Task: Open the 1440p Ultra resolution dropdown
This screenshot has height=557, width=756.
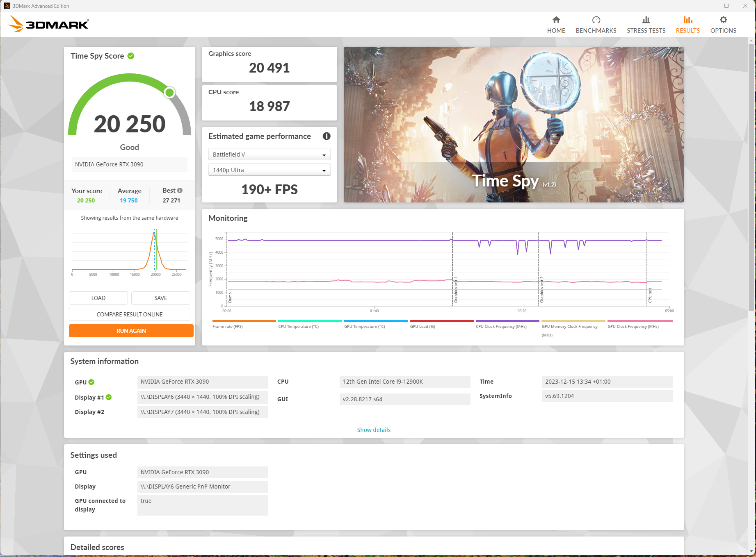Action: 270,170
